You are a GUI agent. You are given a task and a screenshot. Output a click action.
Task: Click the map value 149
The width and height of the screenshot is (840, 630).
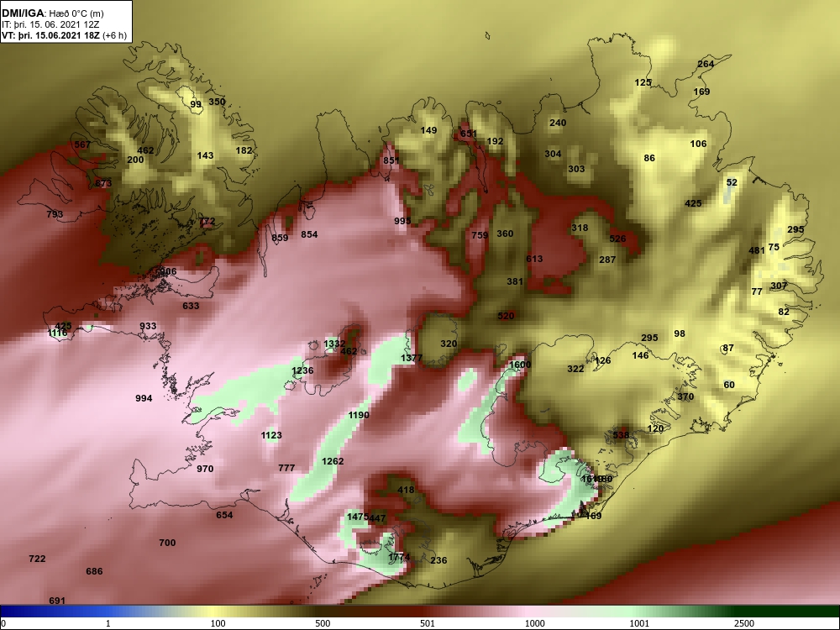coord(428,130)
